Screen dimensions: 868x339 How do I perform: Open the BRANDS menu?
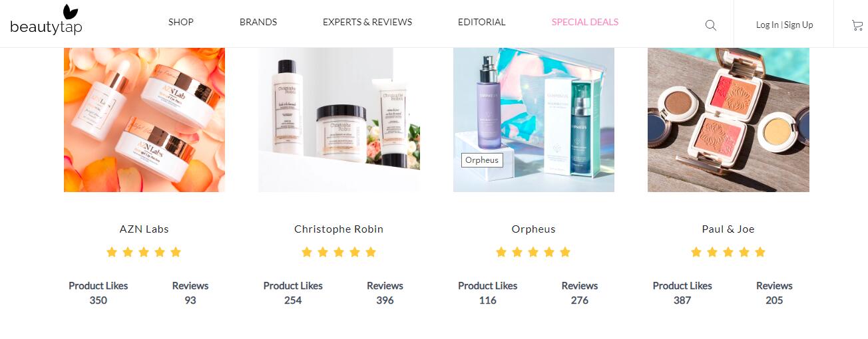point(258,22)
